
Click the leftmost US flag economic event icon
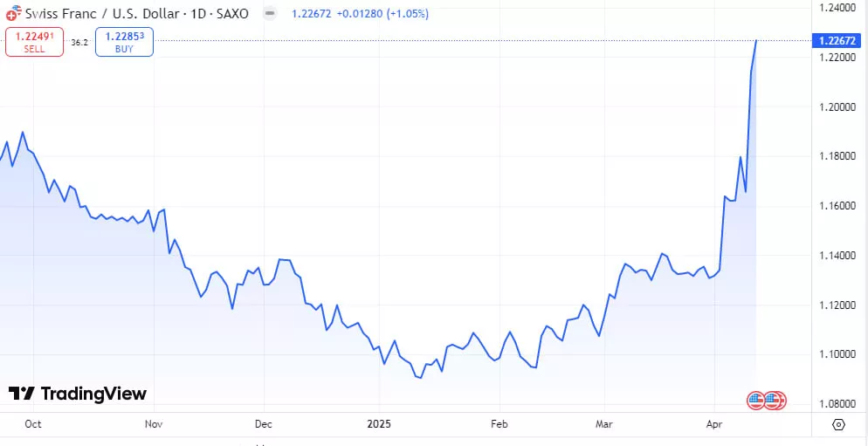click(x=756, y=400)
